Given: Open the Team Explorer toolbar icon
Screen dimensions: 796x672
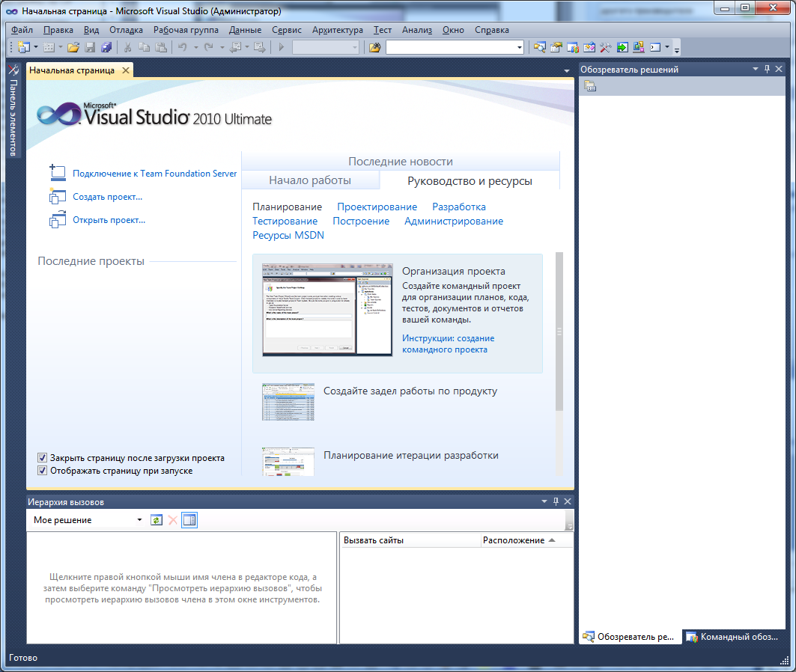Looking at the screenshot, I should point(573,47).
